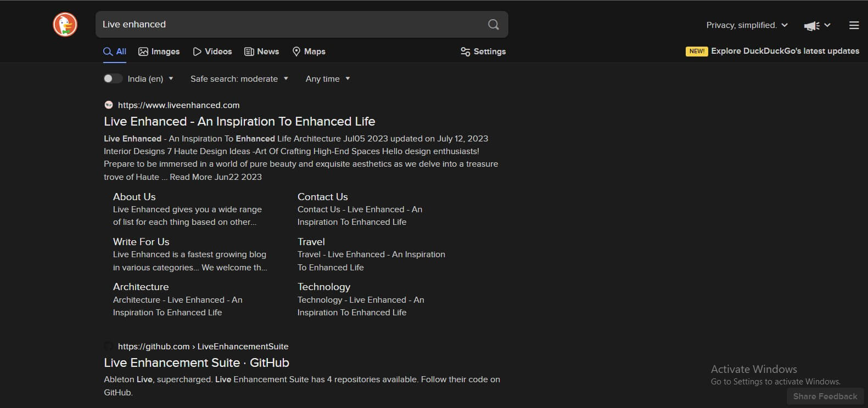Open the hamburger menu icon
Viewport: 868px width, 408px height.
click(x=854, y=25)
